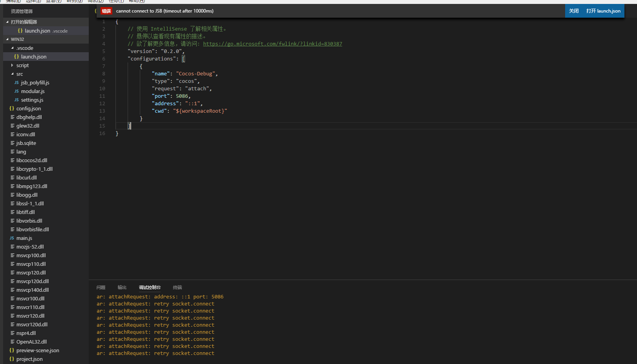Collapse the 打开的编辑器 section
637x364 pixels.
coord(7,22)
